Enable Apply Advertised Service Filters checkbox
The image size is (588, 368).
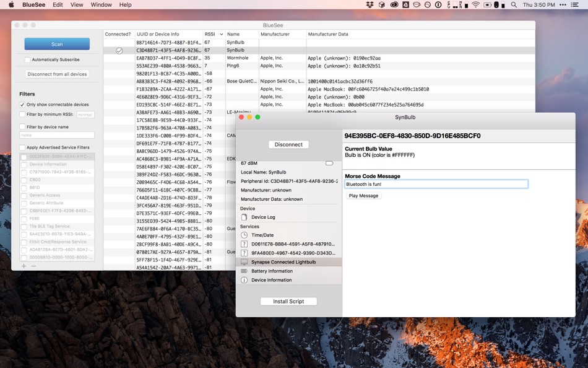point(22,147)
